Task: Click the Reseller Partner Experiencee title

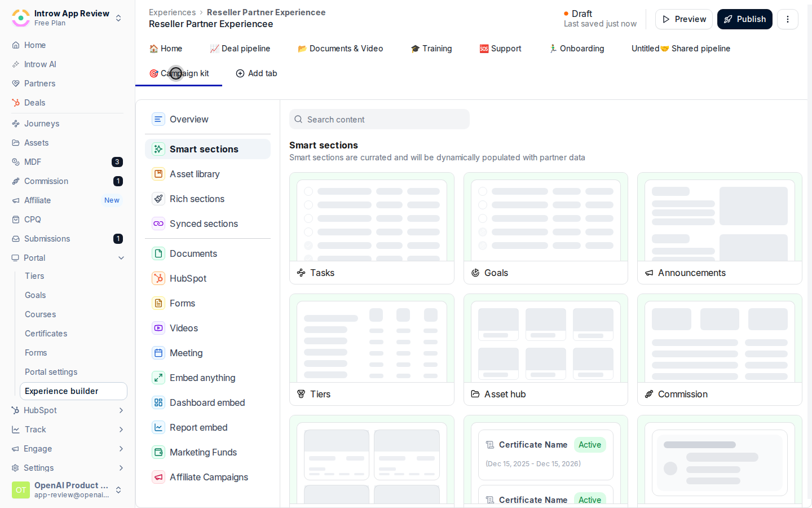Action: coord(211,24)
